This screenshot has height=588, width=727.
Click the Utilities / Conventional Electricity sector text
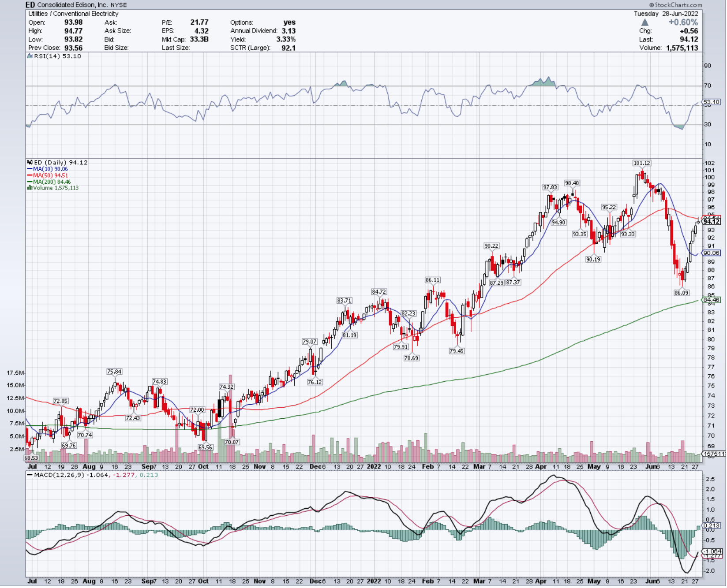pos(74,14)
